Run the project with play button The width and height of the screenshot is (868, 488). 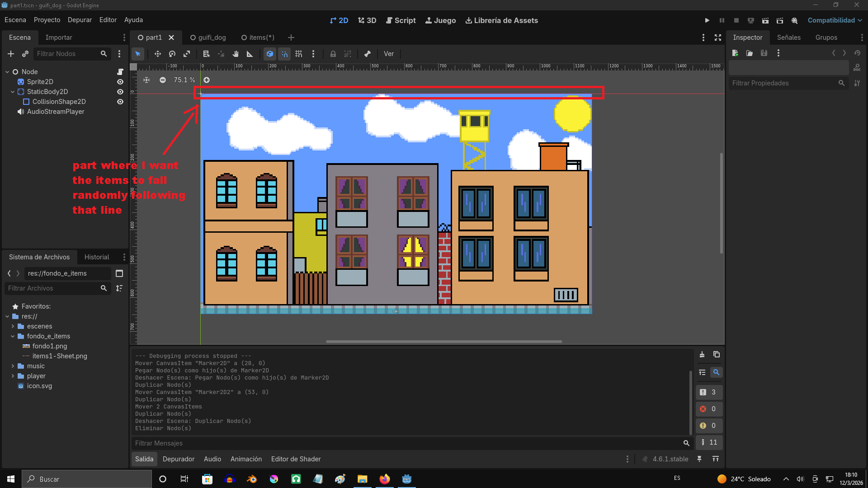pos(707,20)
